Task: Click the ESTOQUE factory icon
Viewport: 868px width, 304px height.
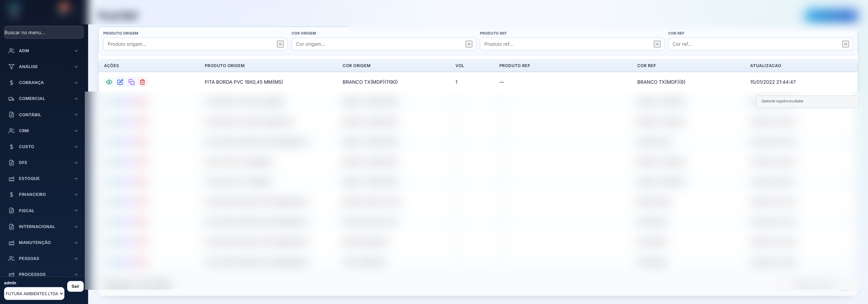Action: (12, 179)
